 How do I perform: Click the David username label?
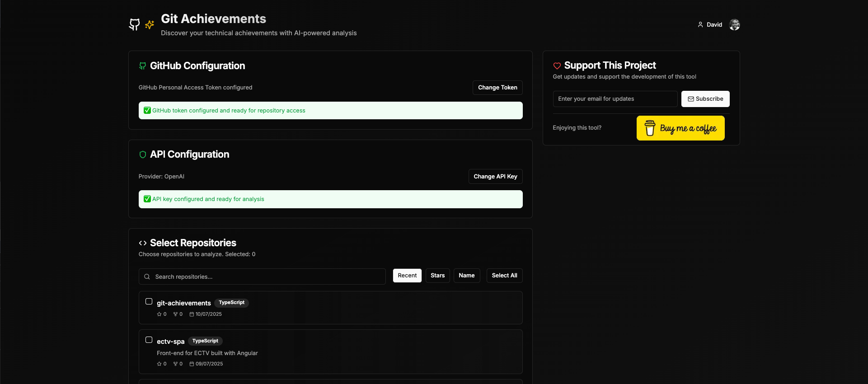714,24
